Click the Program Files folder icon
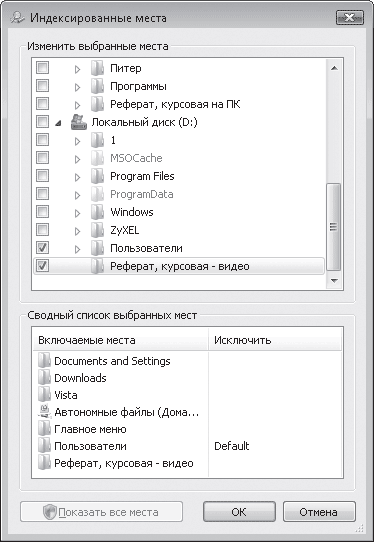 (97, 176)
